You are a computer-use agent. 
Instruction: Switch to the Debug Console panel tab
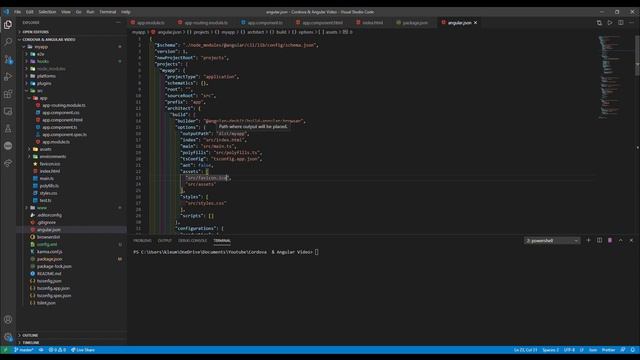click(192, 241)
